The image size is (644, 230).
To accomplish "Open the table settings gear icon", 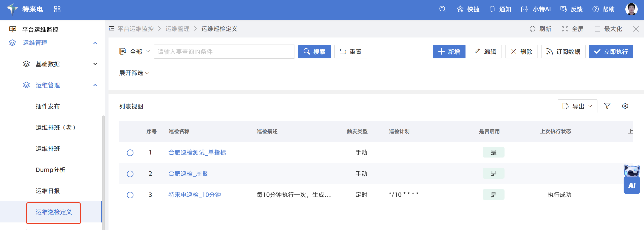I will coord(625,106).
